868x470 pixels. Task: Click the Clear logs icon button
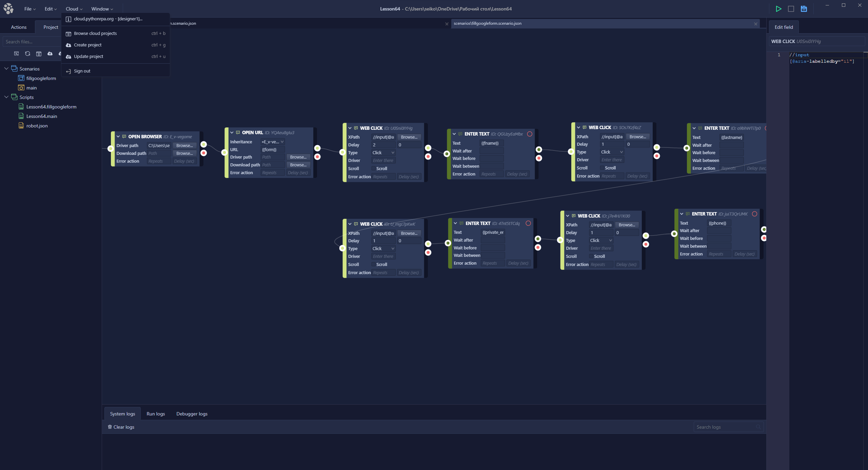pos(110,427)
